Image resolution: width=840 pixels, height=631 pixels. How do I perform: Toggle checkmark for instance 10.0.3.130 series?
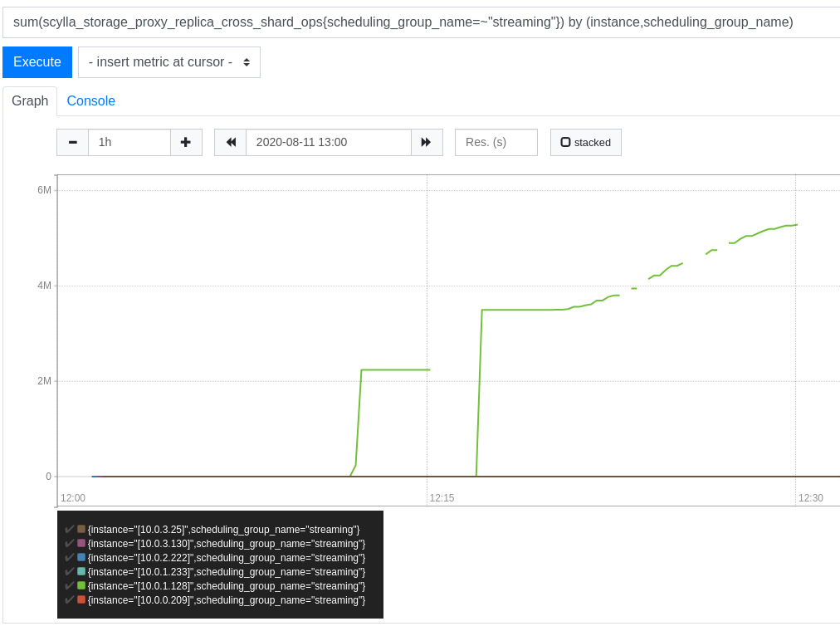69,543
